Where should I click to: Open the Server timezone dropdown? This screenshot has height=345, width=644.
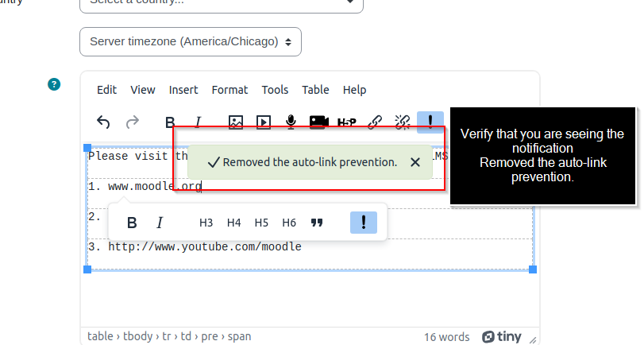[191, 41]
